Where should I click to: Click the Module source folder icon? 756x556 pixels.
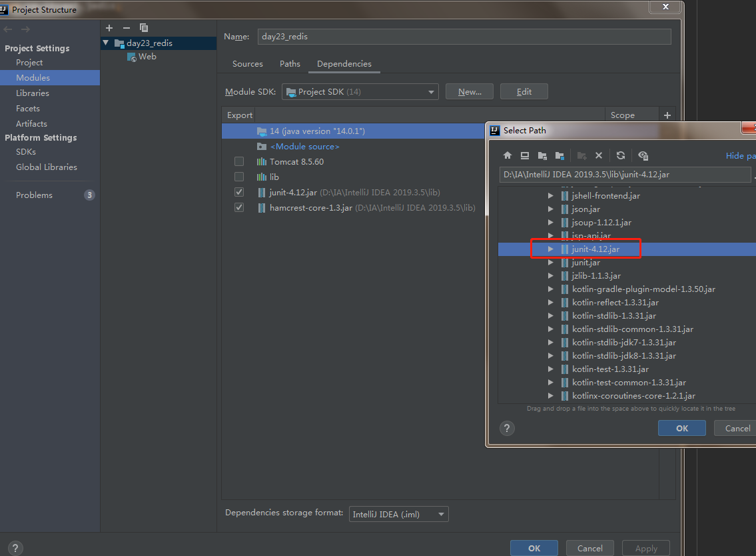[x=262, y=146]
